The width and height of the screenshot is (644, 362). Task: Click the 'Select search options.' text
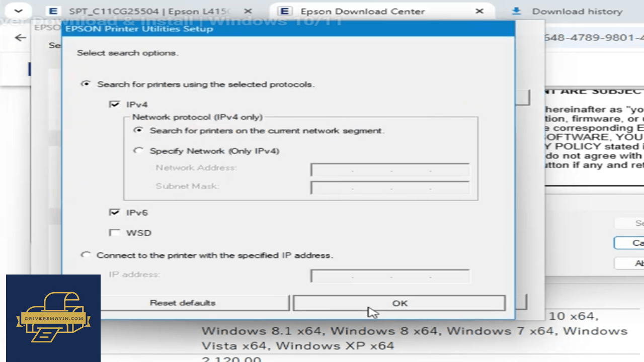[x=128, y=53]
